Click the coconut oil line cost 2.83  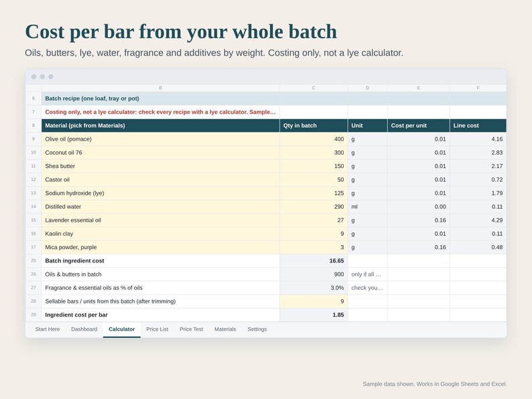[478, 153]
